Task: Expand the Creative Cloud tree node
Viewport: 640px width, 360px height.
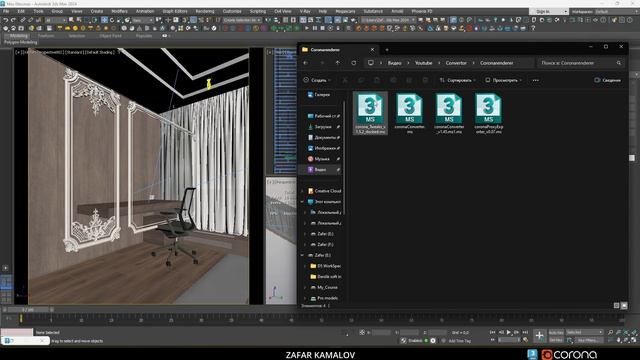Action: (302, 191)
